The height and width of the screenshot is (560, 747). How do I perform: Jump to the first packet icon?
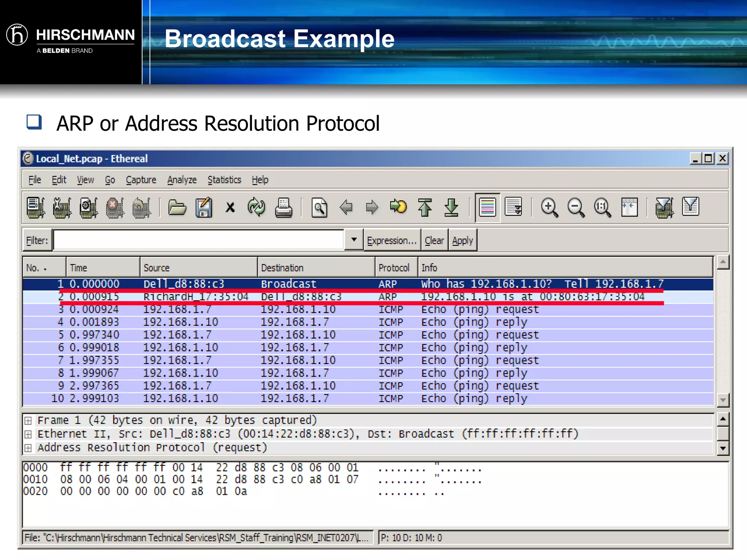point(425,207)
